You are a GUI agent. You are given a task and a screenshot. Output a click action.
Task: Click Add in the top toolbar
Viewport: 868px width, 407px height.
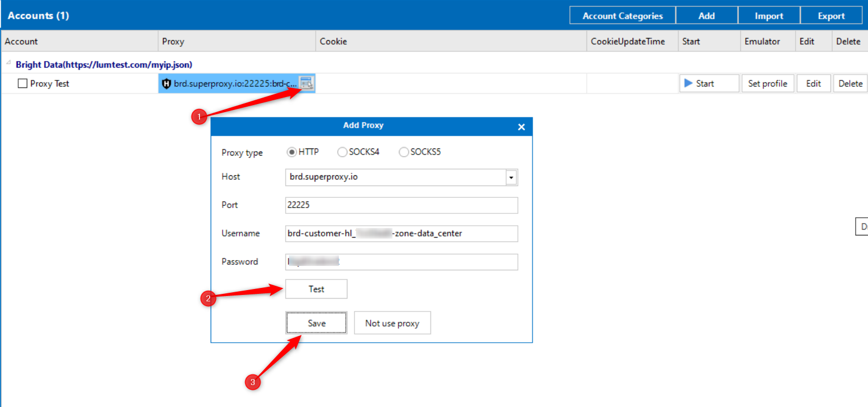click(x=706, y=16)
